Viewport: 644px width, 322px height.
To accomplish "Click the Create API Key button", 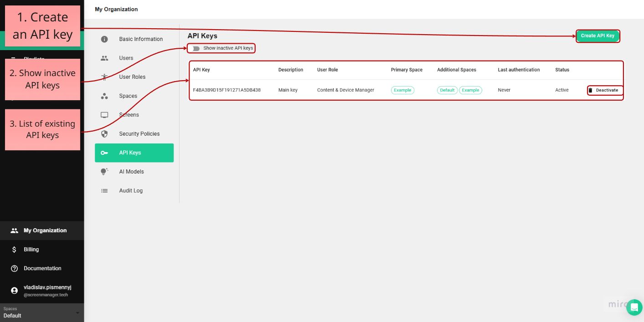I will coord(598,36).
